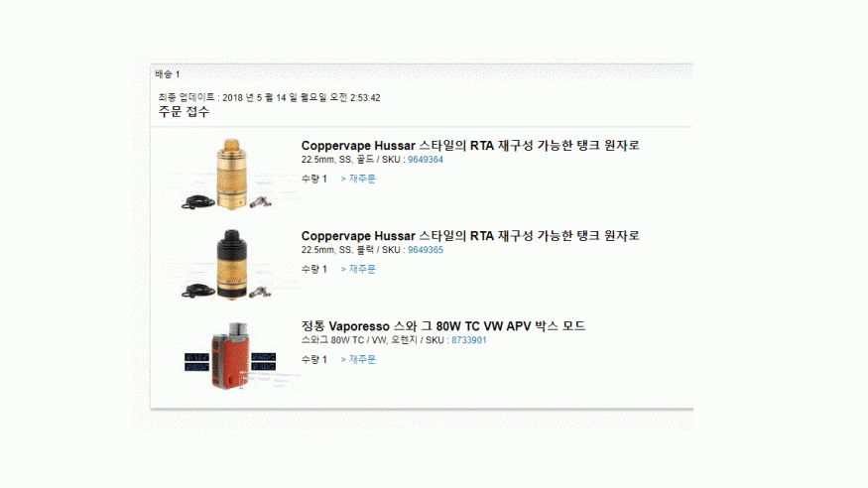
Task: Click 수량 1 under the gold Hussar
Action: pos(313,179)
